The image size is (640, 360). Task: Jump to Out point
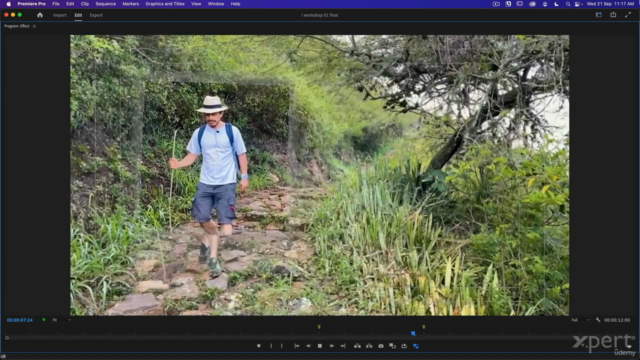tap(343, 346)
